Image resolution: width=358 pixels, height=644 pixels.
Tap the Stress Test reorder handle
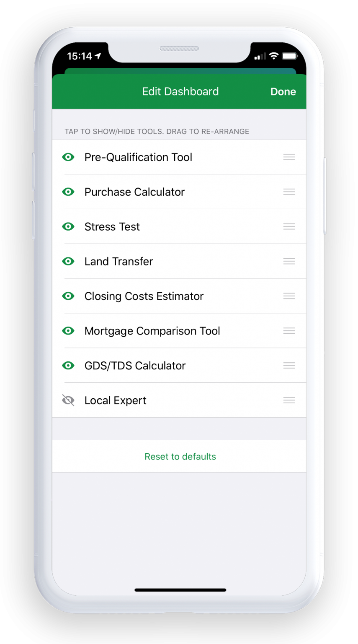click(x=289, y=227)
